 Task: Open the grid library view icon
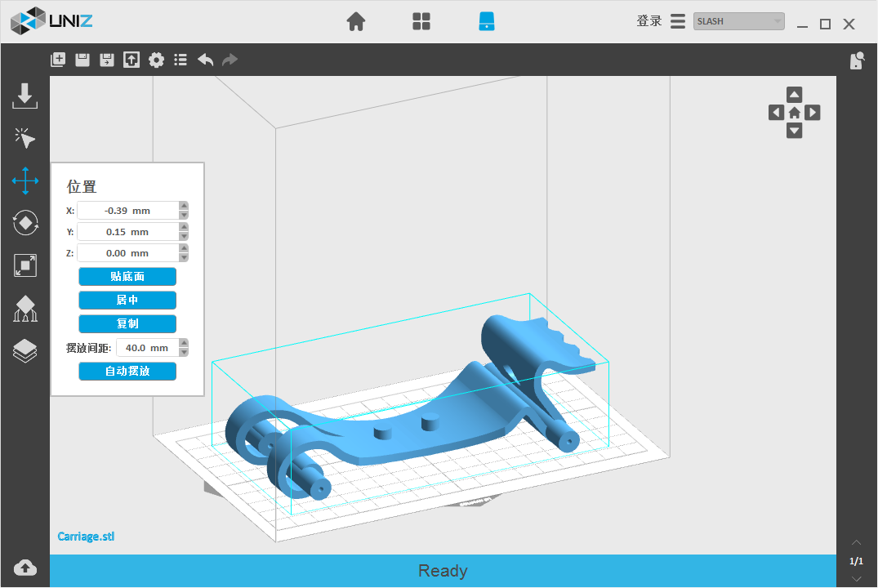(421, 21)
